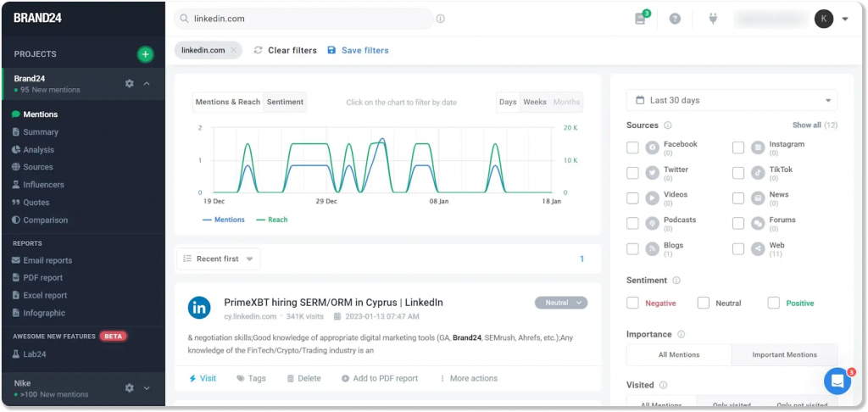Image resolution: width=868 pixels, height=412 pixels.
Task: Click the green add project plus icon
Action: (145, 54)
